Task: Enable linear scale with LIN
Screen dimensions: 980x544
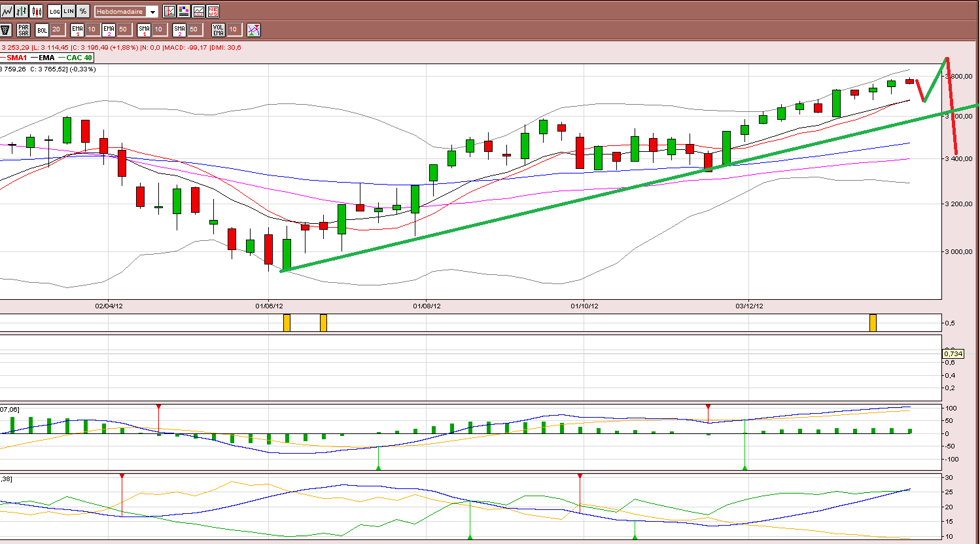Action: [69, 11]
